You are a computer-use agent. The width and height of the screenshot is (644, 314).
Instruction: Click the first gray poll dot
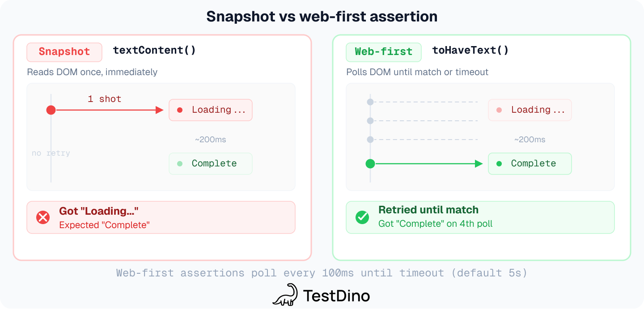coord(370,102)
